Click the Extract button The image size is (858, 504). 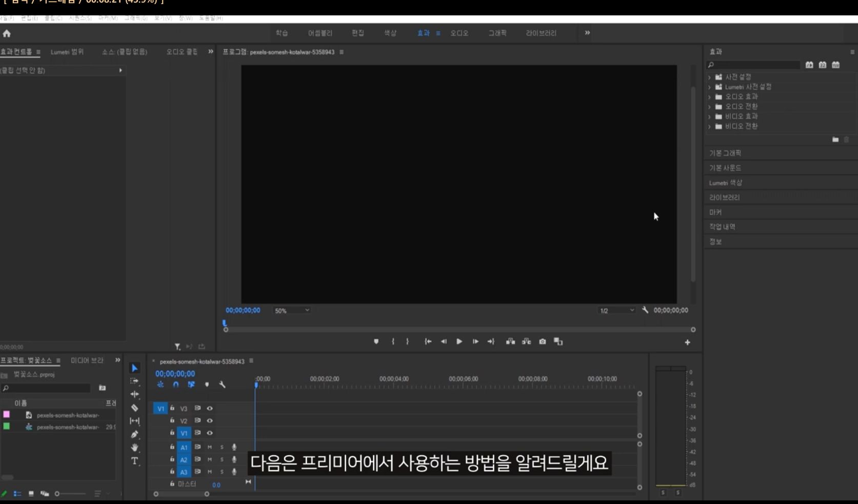tap(526, 341)
